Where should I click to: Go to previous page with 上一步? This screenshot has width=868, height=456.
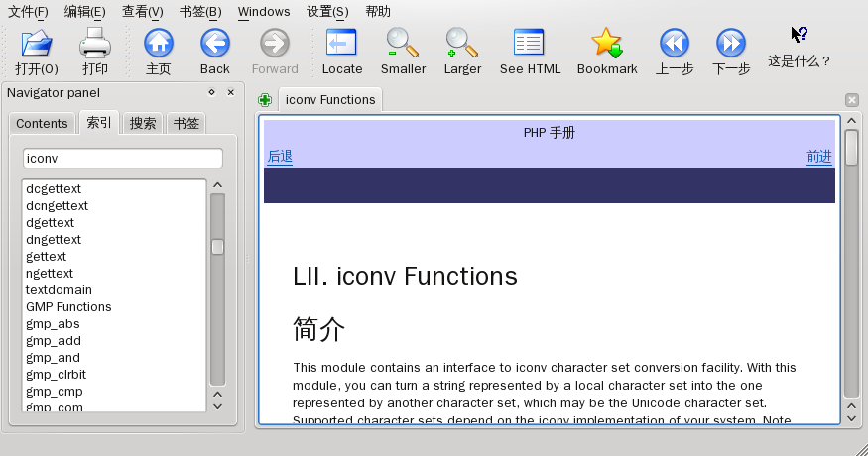pos(675,44)
